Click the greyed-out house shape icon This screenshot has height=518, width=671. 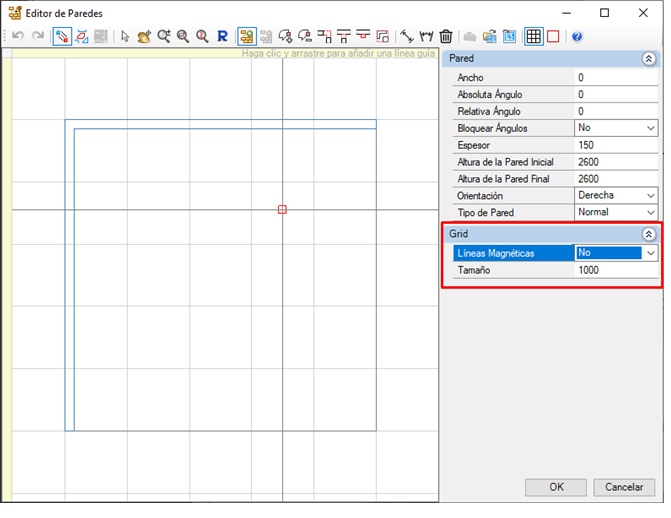pyautogui.click(x=470, y=37)
